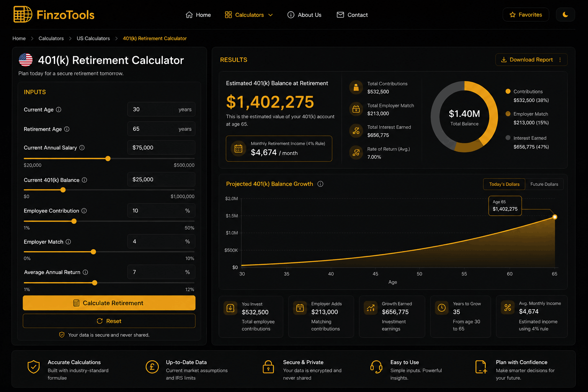588x392 pixels.
Task: Open the About Us page
Action: (x=304, y=15)
